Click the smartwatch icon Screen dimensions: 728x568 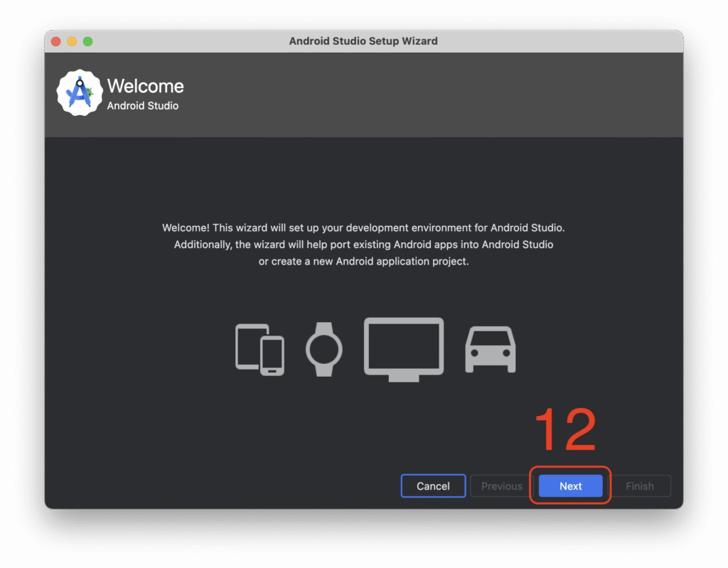point(323,349)
